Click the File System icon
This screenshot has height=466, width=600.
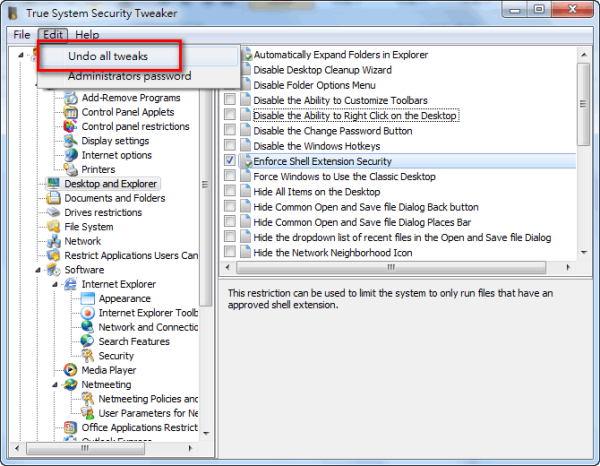point(53,226)
